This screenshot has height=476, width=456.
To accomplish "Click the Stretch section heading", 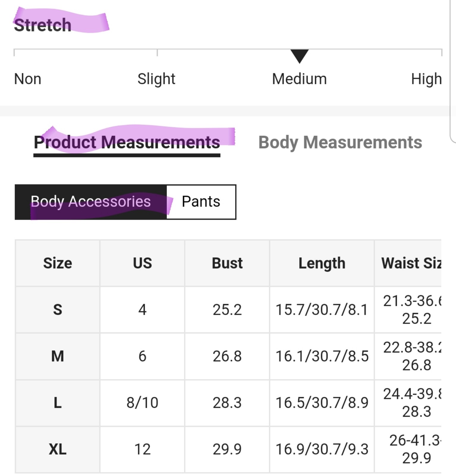I will [43, 25].
